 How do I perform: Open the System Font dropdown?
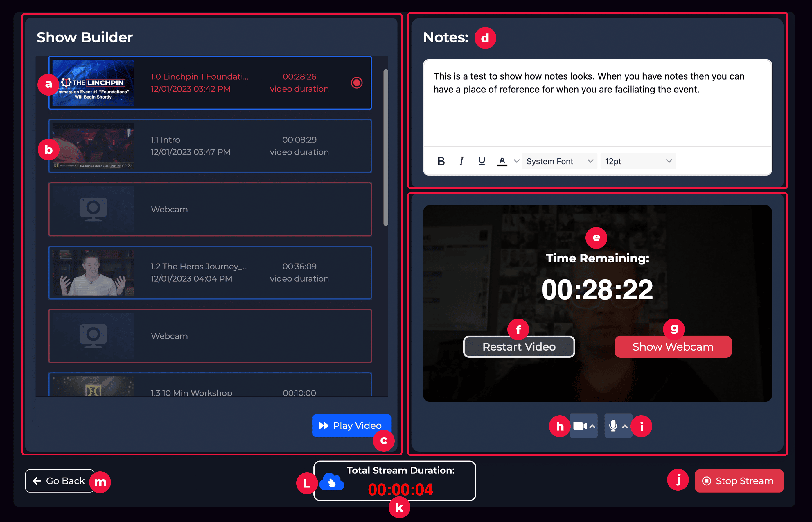coord(559,161)
